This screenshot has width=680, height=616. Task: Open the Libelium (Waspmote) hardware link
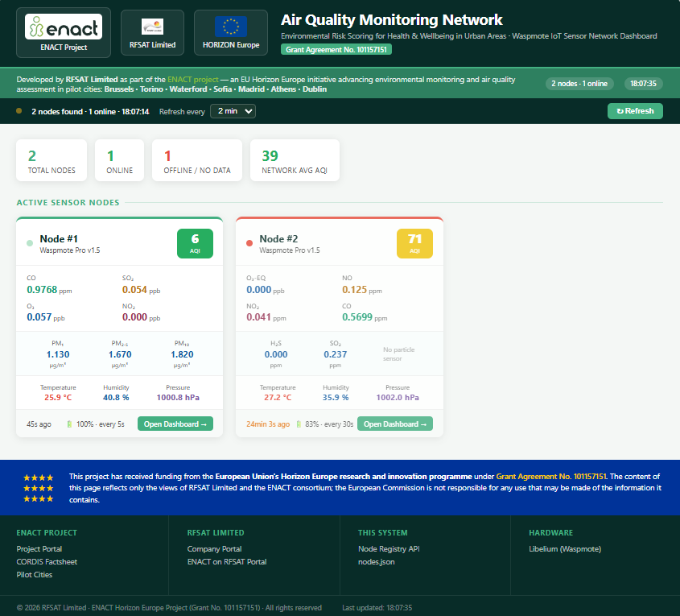tap(565, 548)
